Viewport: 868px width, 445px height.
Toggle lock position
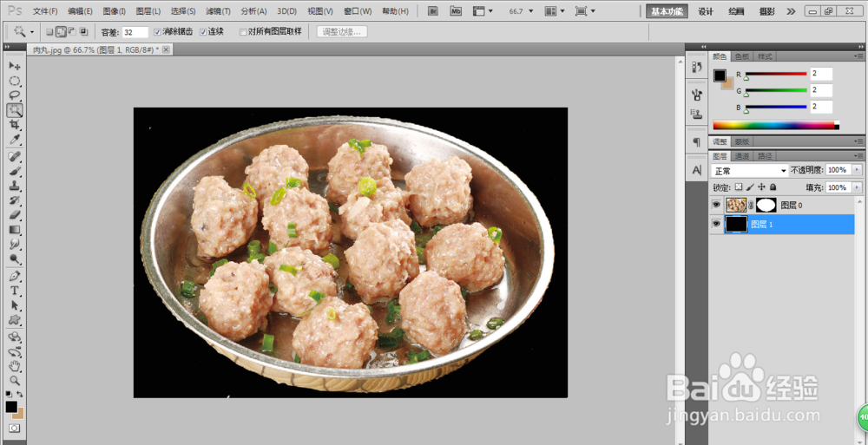pos(762,187)
